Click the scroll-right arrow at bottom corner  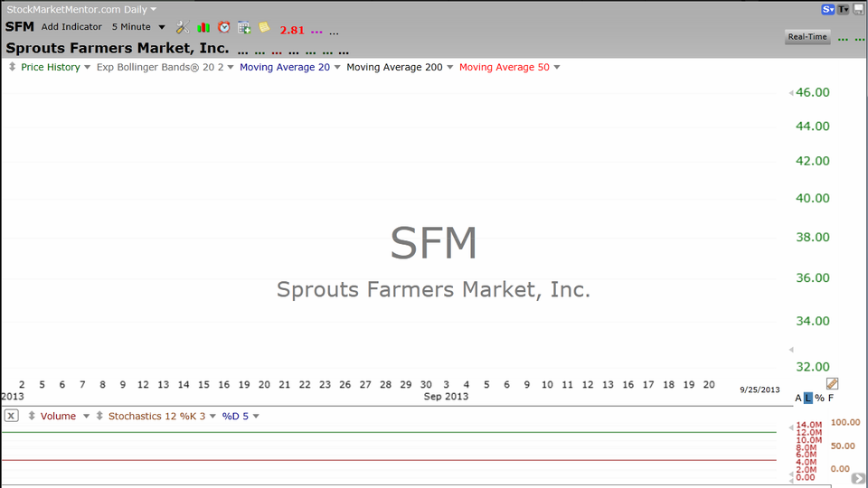coord(858,479)
